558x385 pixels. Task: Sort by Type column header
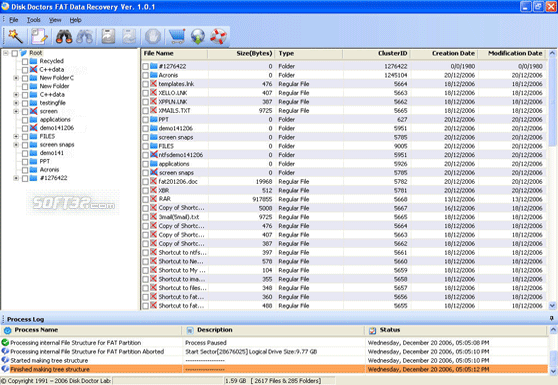309,53
